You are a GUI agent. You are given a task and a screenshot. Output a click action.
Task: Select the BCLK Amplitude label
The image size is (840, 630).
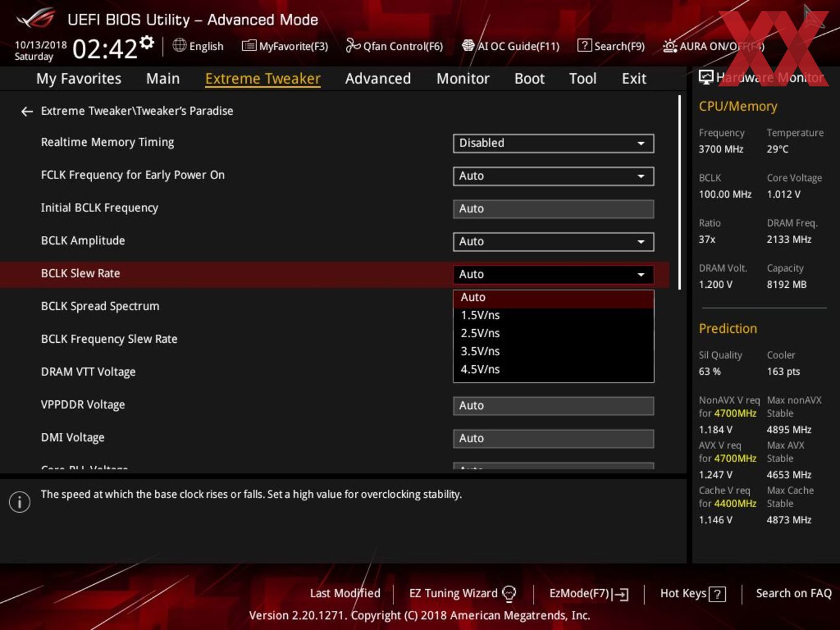(x=83, y=241)
